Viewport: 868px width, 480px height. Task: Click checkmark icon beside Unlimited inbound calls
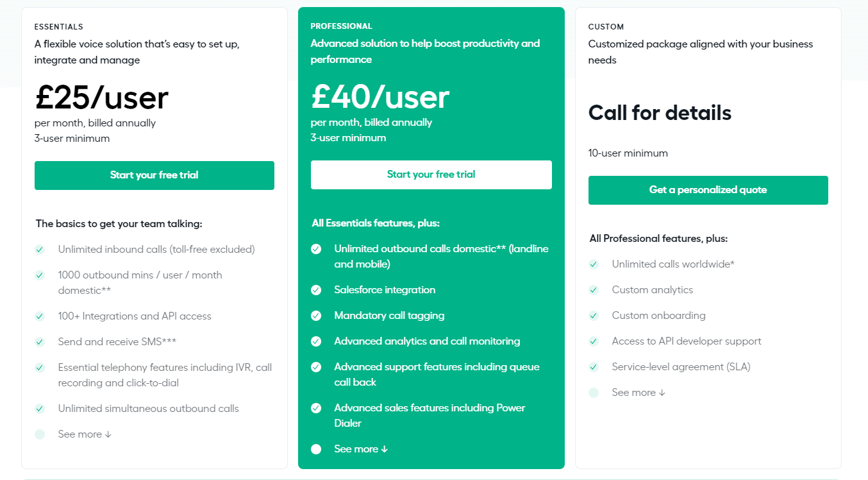tap(40, 250)
